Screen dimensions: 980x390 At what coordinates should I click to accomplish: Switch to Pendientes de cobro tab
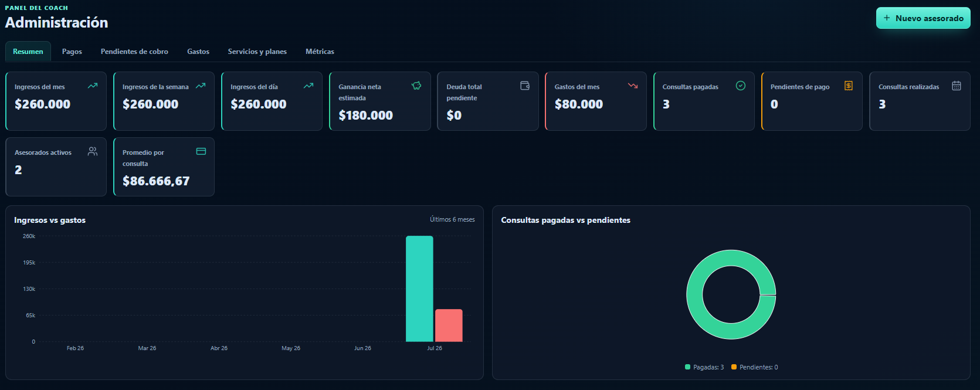[134, 52]
